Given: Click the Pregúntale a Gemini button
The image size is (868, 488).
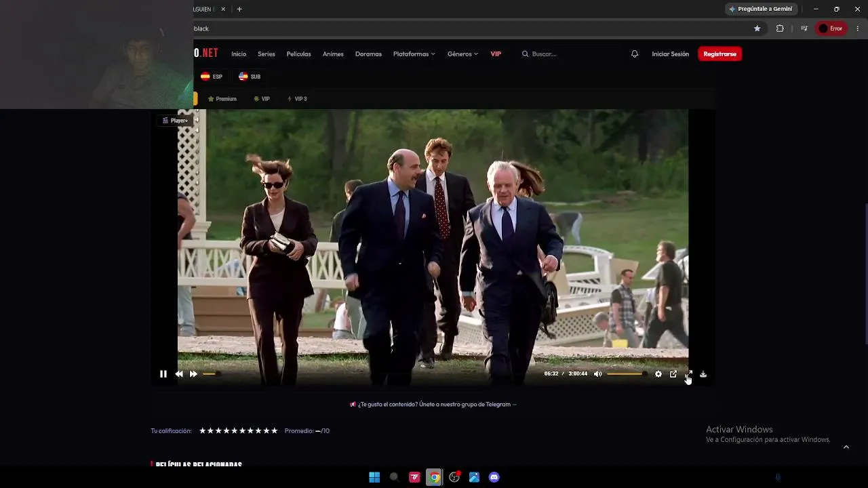Looking at the screenshot, I should pos(761,9).
